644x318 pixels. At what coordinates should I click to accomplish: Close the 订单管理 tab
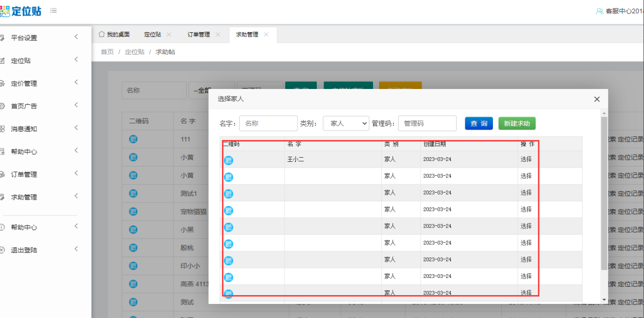(218, 34)
